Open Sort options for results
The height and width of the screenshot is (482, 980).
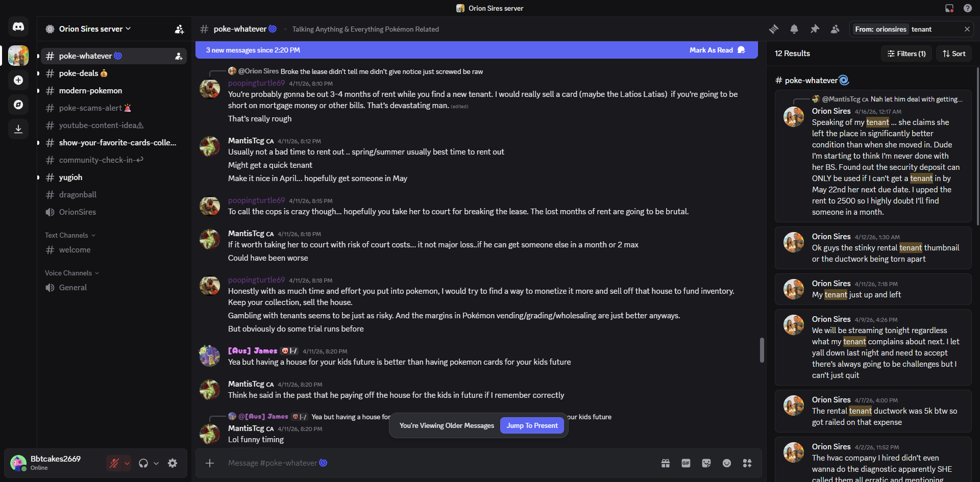coord(954,54)
